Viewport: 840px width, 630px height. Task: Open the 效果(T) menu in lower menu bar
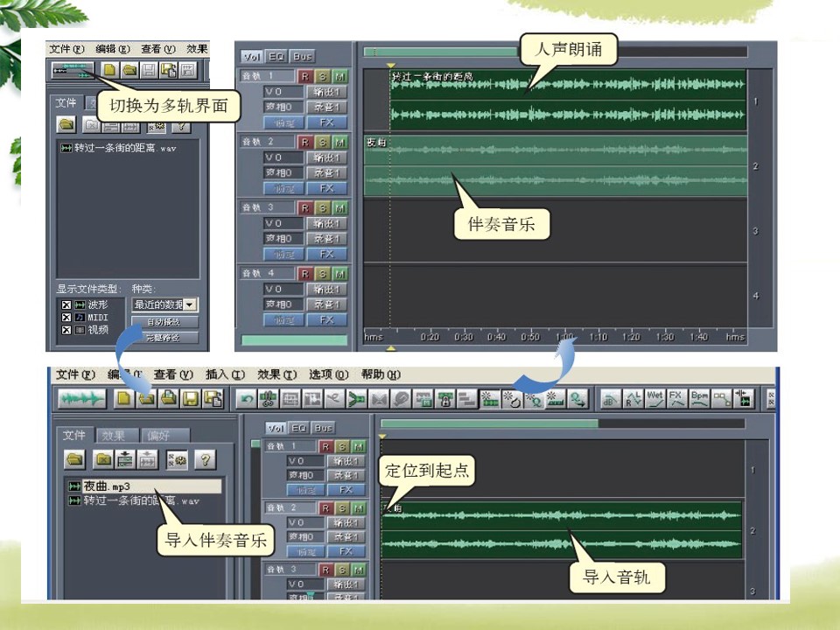pyautogui.click(x=276, y=374)
